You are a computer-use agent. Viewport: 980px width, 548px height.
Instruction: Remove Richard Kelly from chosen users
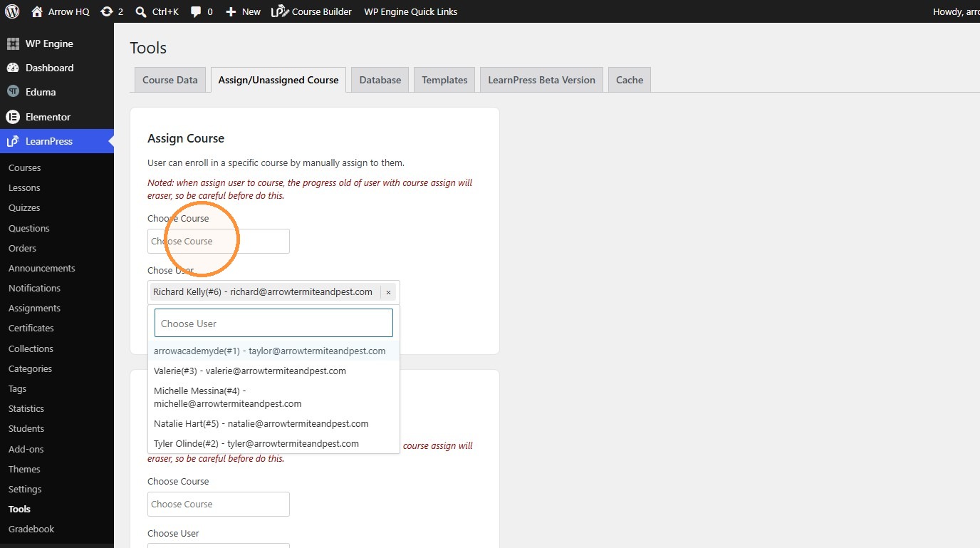click(x=388, y=292)
